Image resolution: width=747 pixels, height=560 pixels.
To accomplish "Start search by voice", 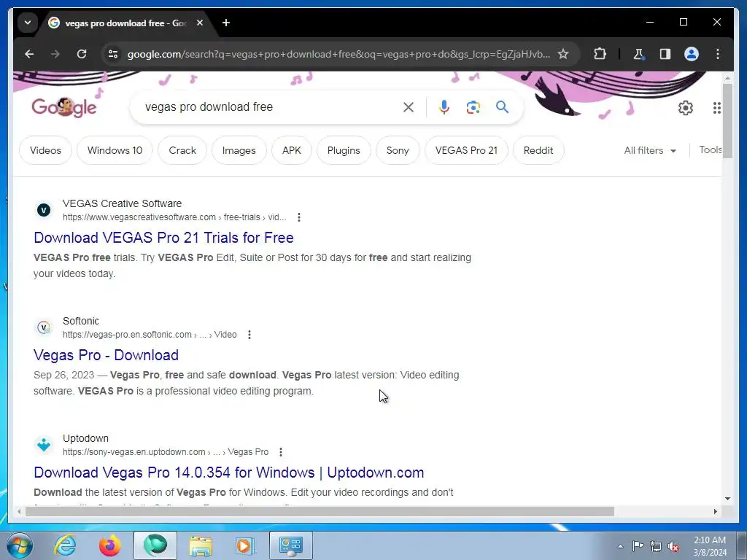I will coord(444,107).
